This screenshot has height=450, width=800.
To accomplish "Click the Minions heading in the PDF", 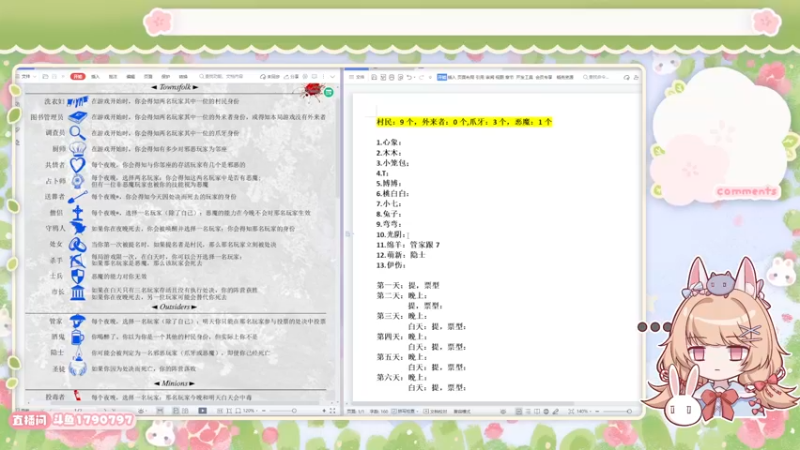I will click(x=174, y=383).
